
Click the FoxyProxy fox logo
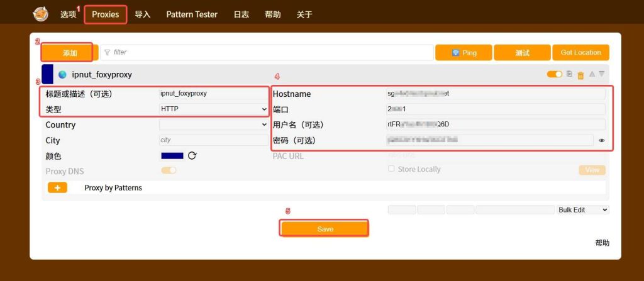coord(40,13)
